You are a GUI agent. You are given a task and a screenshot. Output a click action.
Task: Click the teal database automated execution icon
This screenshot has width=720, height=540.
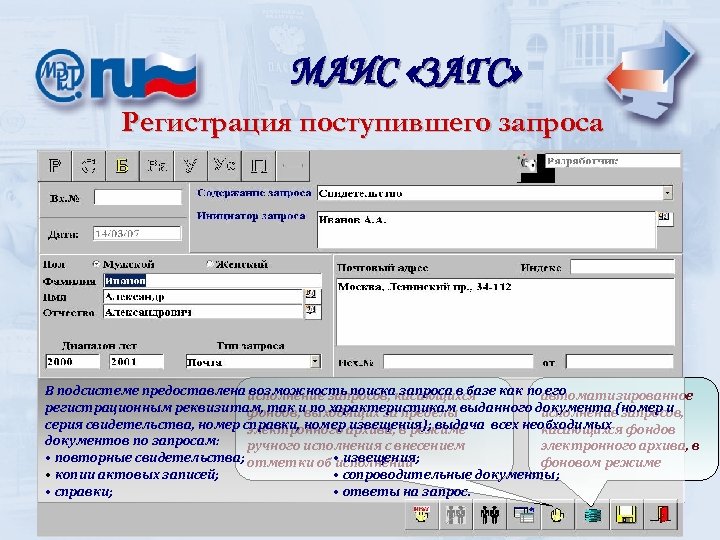[x=592, y=515]
